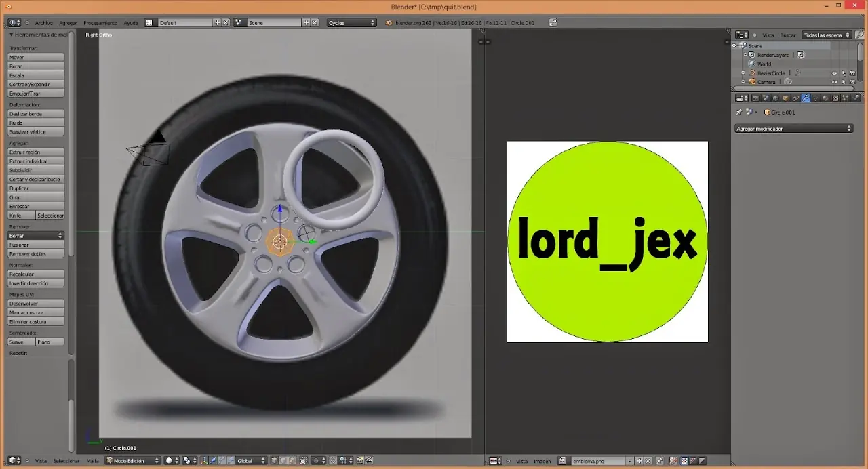Toggle the fake user F button for emblema.png
This screenshot has width=868, height=469.
(x=630, y=462)
